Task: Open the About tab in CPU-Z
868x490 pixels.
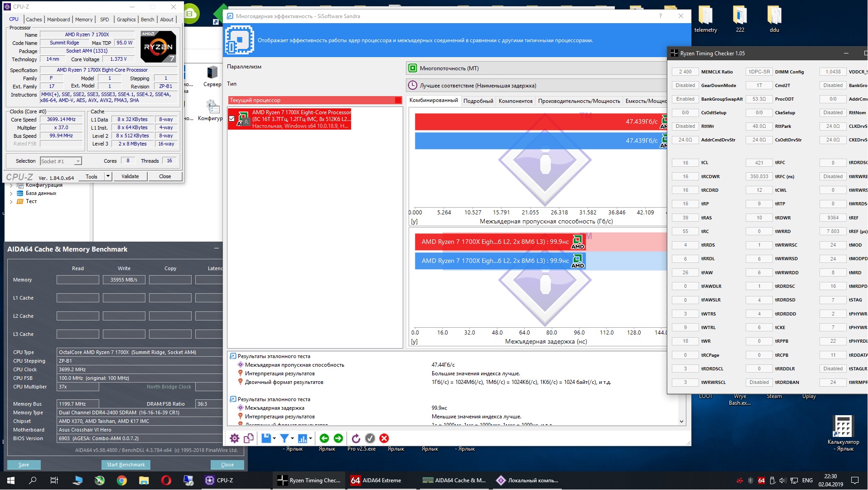Action: point(167,19)
